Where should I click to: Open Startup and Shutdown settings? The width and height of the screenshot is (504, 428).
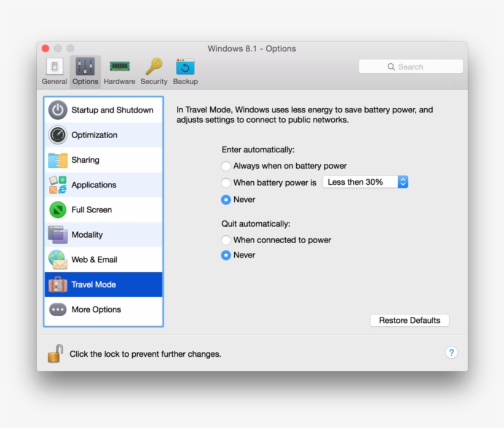click(x=103, y=110)
